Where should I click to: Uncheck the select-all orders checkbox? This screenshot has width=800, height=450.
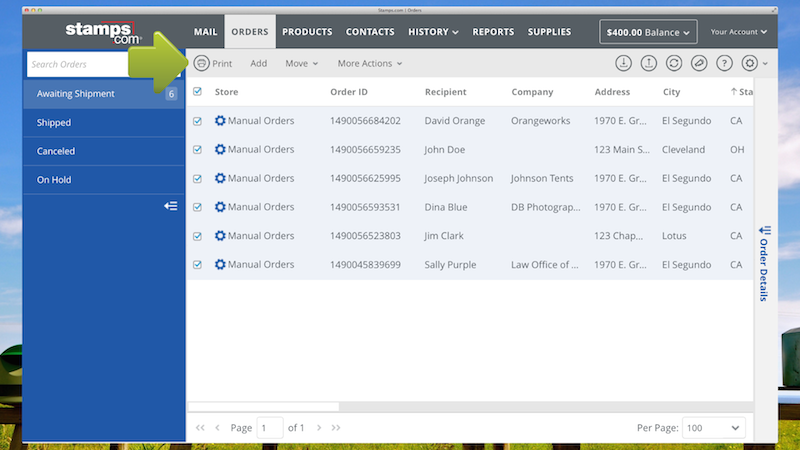[x=197, y=92]
